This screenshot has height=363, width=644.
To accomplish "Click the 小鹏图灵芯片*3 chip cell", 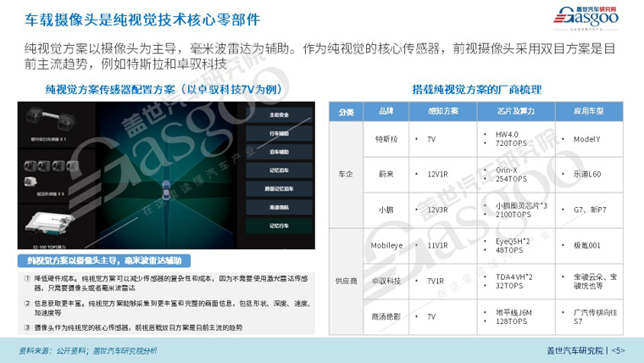I will [516, 209].
